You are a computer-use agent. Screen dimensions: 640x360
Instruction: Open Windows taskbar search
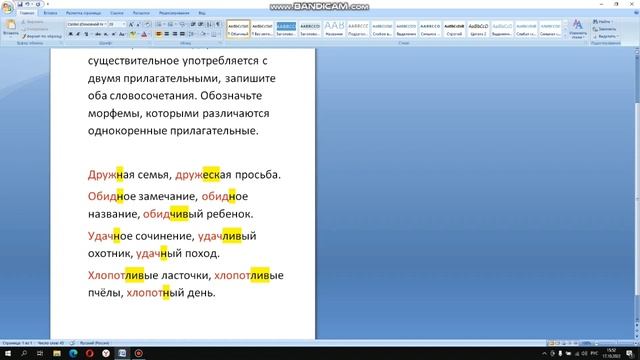24,353
